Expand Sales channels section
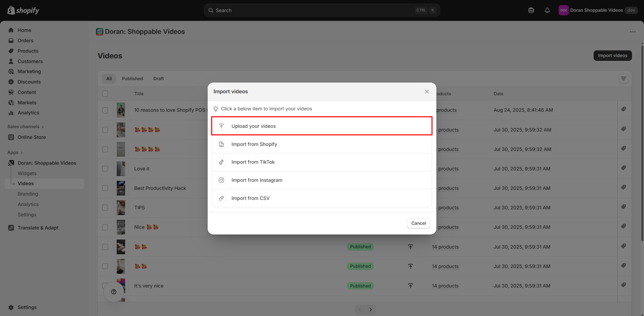The height and width of the screenshot is (316, 644). coord(25,126)
